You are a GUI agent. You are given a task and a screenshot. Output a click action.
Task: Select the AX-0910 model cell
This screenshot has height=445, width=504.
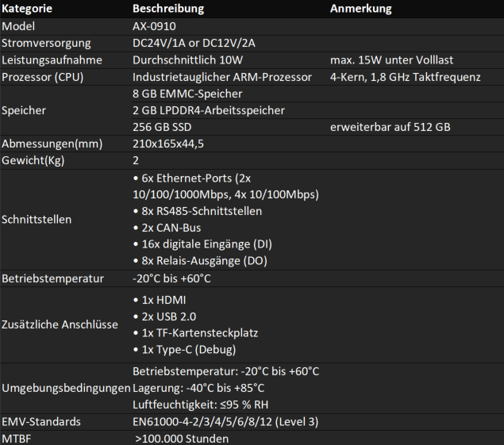[x=154, y=26]
